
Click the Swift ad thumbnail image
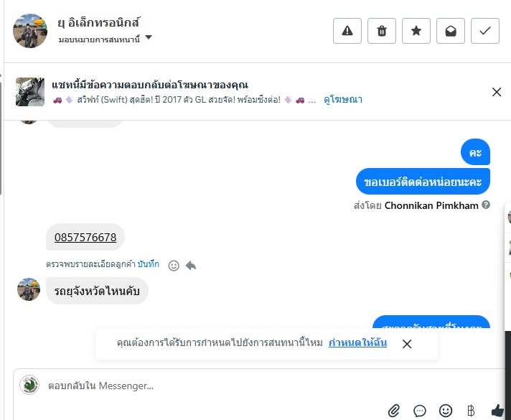[30, 92]
